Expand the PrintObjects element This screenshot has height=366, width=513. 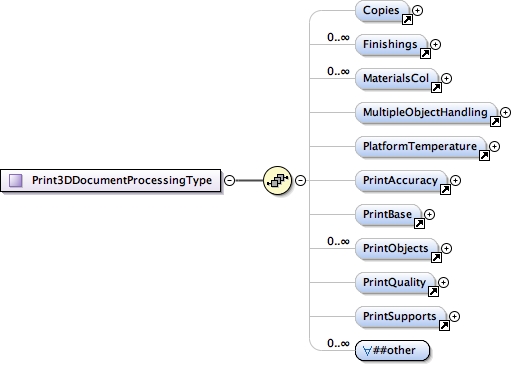[x=446, y=248]
